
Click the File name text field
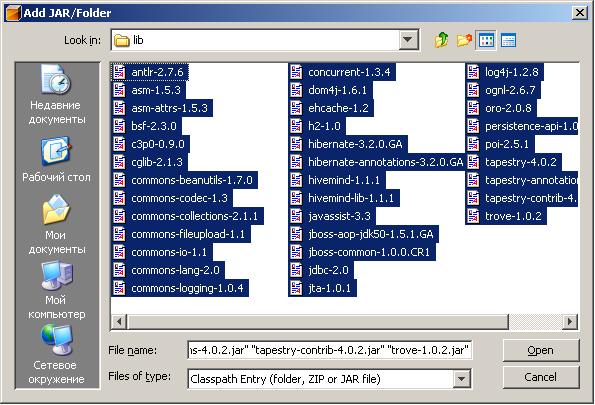tap(330, 350)
